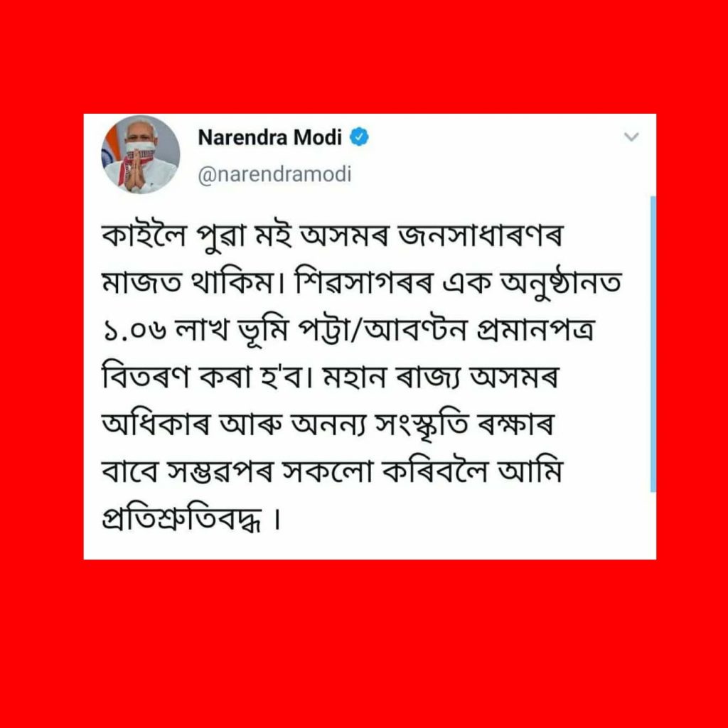
Task: Click the word বিতৰণ starting the fourth line
Action: pos(146,375)
